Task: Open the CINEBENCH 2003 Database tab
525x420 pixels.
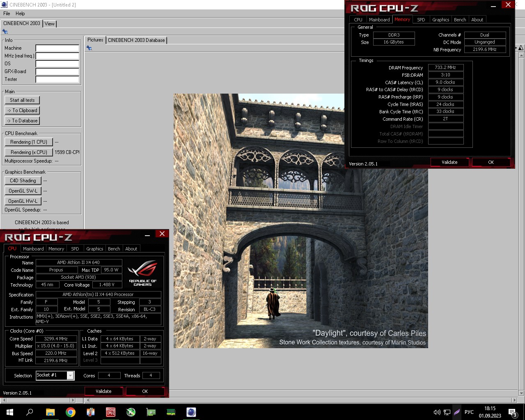Action: point(136,40)
